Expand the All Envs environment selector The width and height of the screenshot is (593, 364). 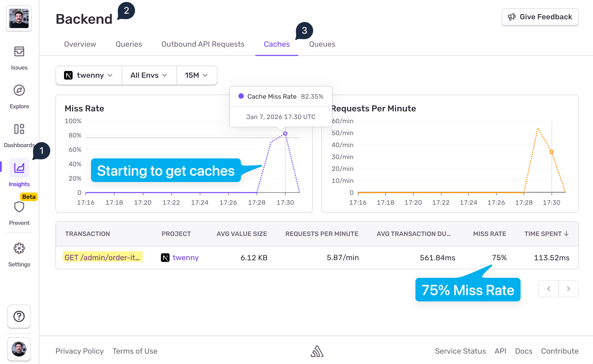click(149, 75)
